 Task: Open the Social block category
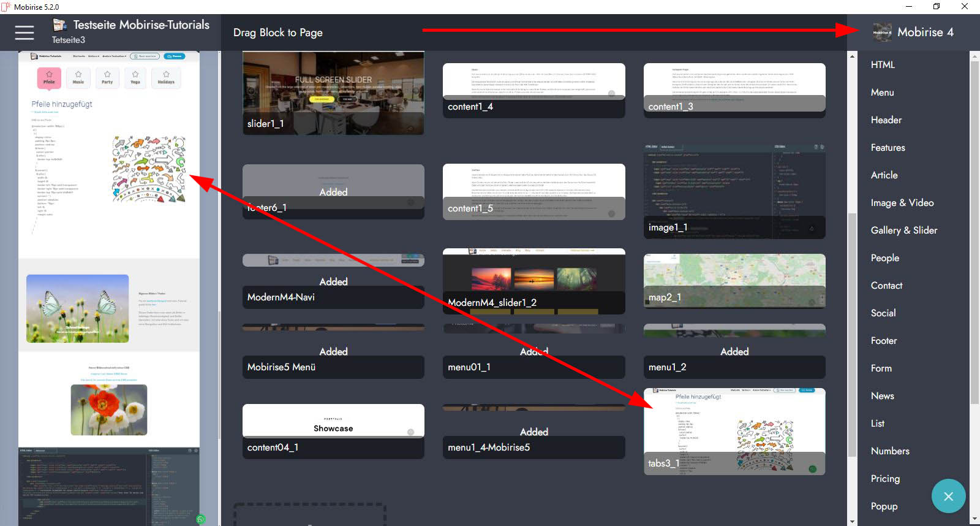click(883, 313)
